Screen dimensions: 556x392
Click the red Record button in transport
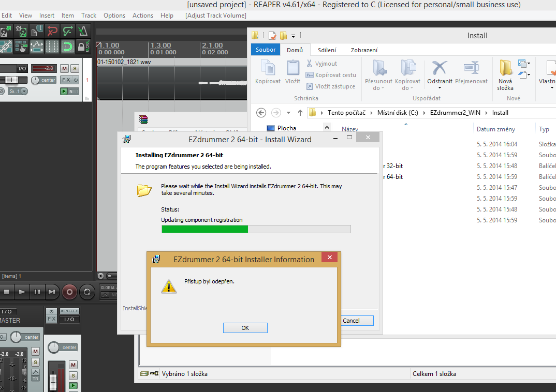(x=69, y=292)
